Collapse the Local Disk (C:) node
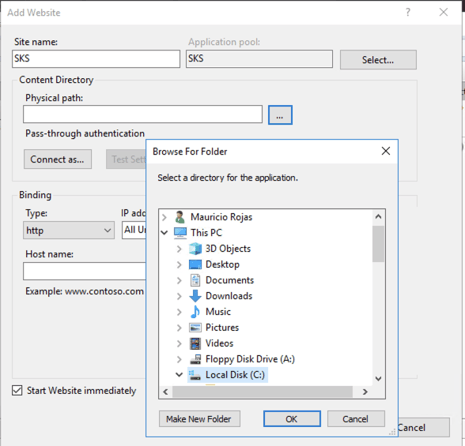 (179, 375)
